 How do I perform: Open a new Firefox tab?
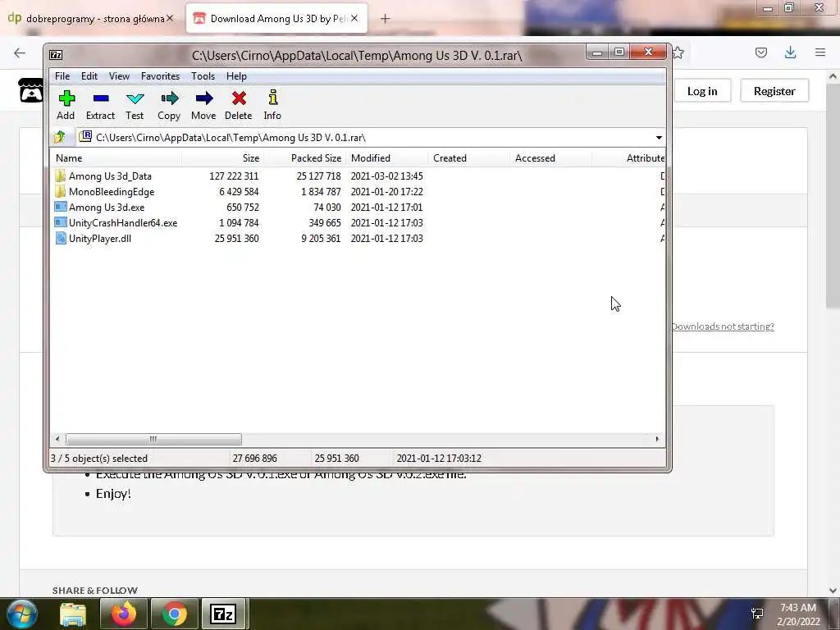click(x=385, y=19)
